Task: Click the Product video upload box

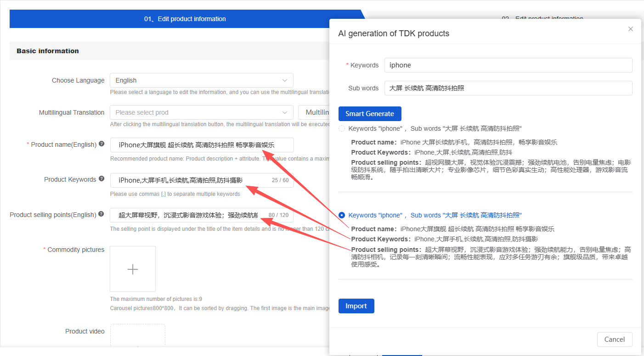Action: (137, 335)
